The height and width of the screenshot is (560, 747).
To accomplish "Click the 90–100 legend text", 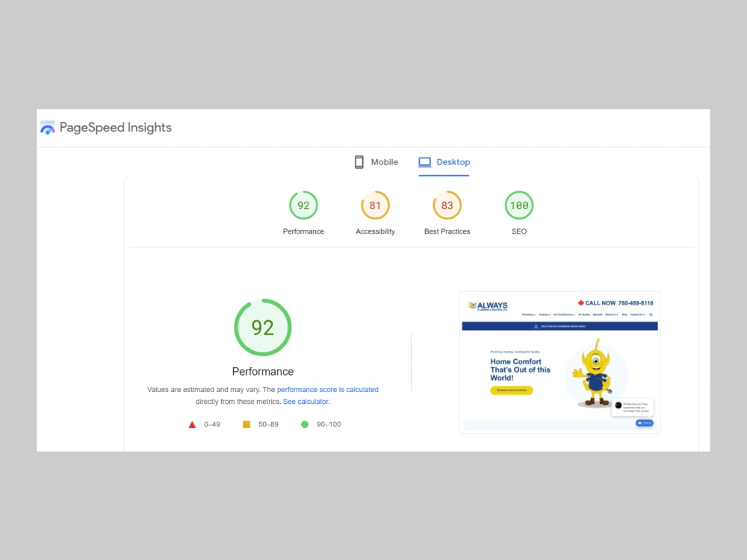I will tap(329, 424).
